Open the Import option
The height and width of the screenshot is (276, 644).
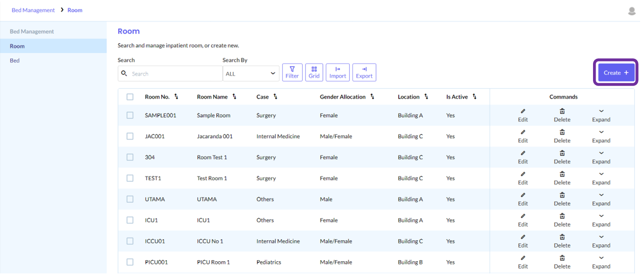[338, 72]
